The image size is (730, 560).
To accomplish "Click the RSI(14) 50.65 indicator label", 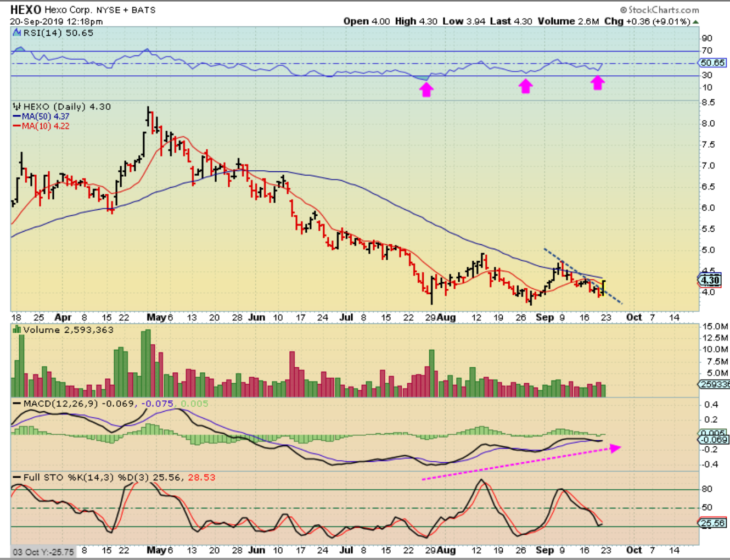I will (58, 33).
